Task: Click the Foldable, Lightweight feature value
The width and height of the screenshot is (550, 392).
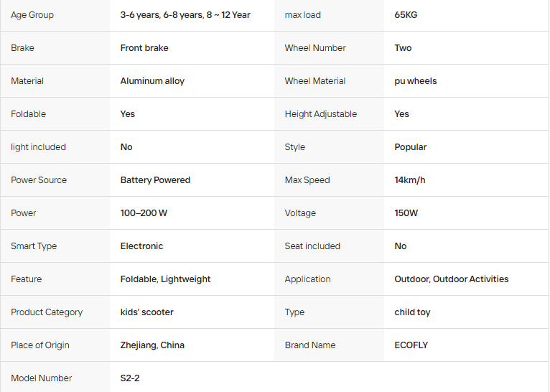Action: coord(165,279)
